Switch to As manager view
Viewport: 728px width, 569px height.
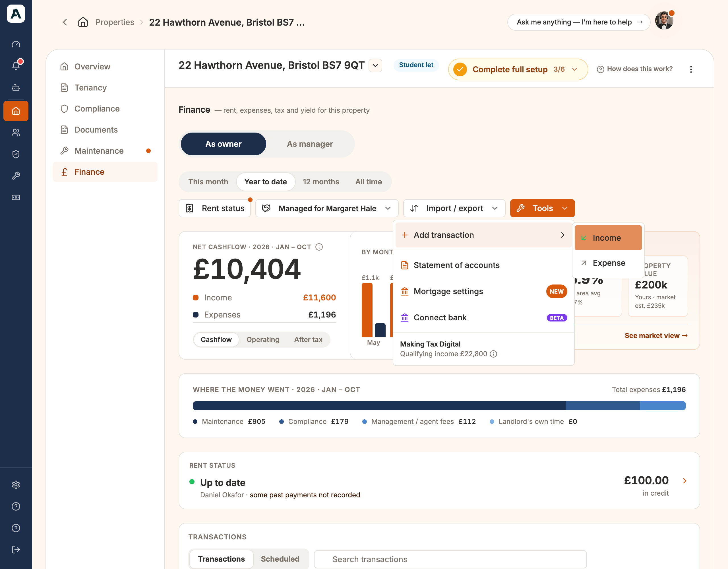[x=310, y=144]
